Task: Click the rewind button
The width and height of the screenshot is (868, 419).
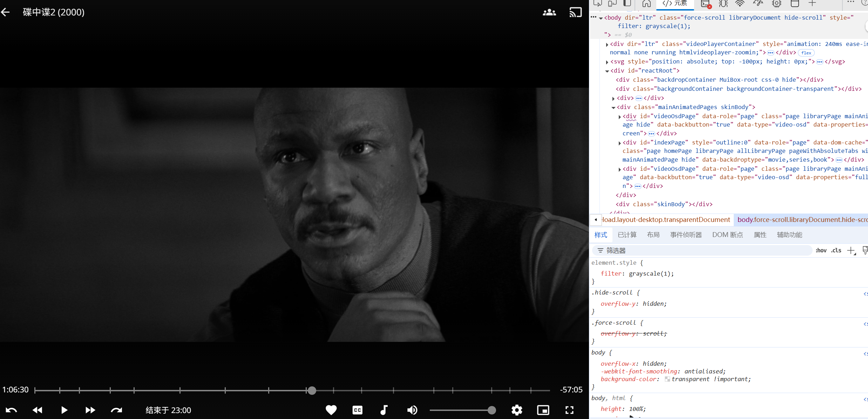Action: coord(38,410)
